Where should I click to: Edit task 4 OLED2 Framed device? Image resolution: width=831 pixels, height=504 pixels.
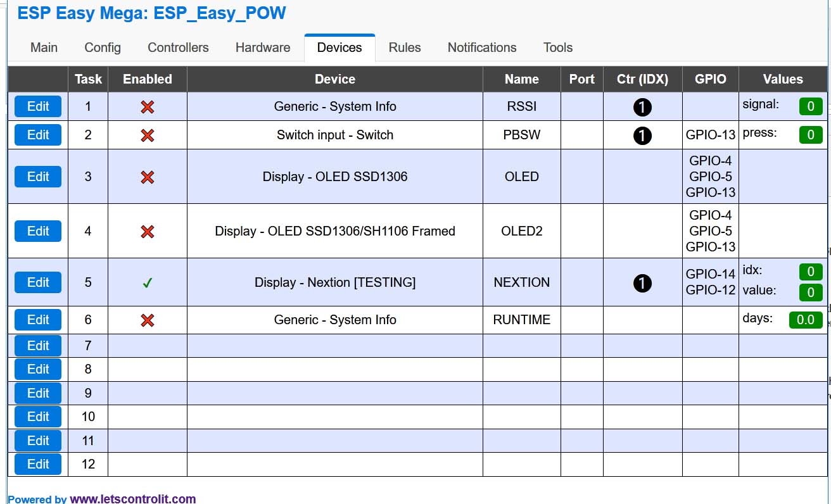click(x=38, y=231)
